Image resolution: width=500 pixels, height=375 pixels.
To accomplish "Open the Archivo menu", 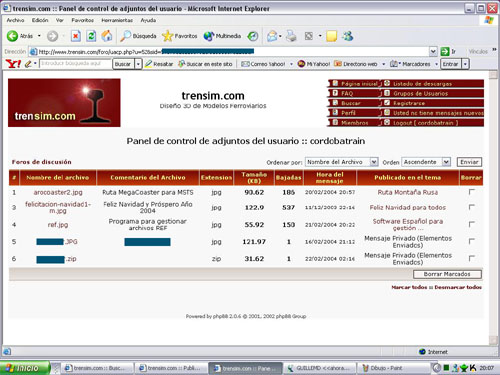I will 15,20.
